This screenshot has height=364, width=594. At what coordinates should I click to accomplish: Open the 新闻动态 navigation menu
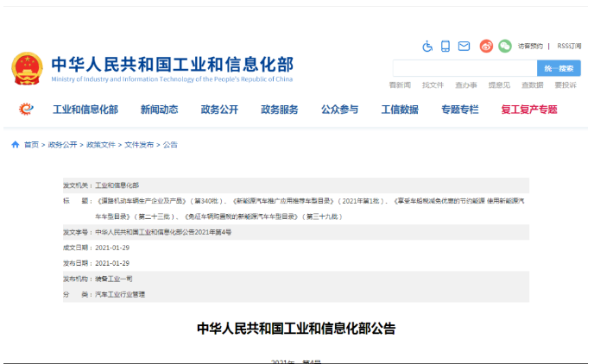[x=159, y=110]
